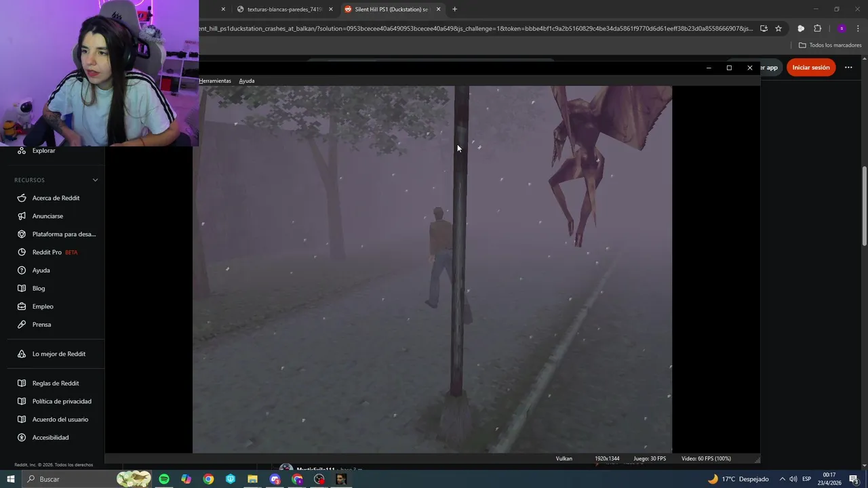Click the Prensa microphone icon
The image size is (868, 488).
point(21,325)
